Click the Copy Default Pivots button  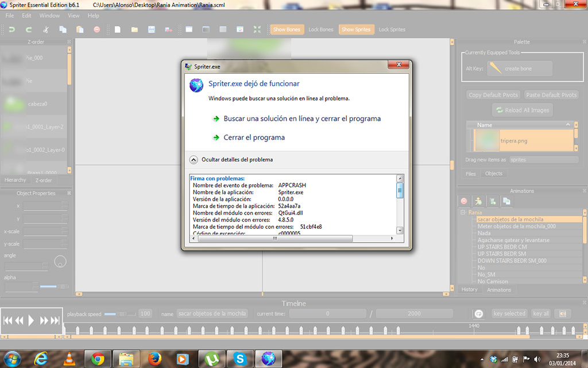(x=493, y=95)
